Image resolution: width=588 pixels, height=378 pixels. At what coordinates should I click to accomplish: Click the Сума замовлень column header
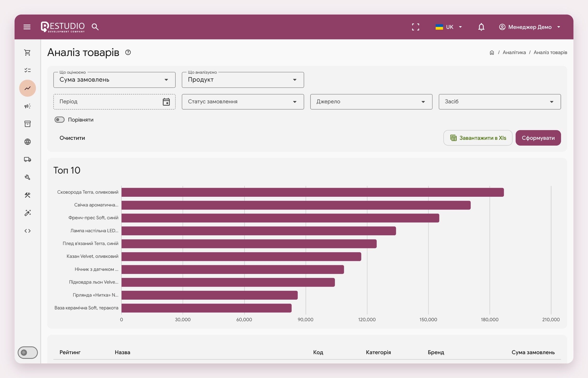(533, 352)
